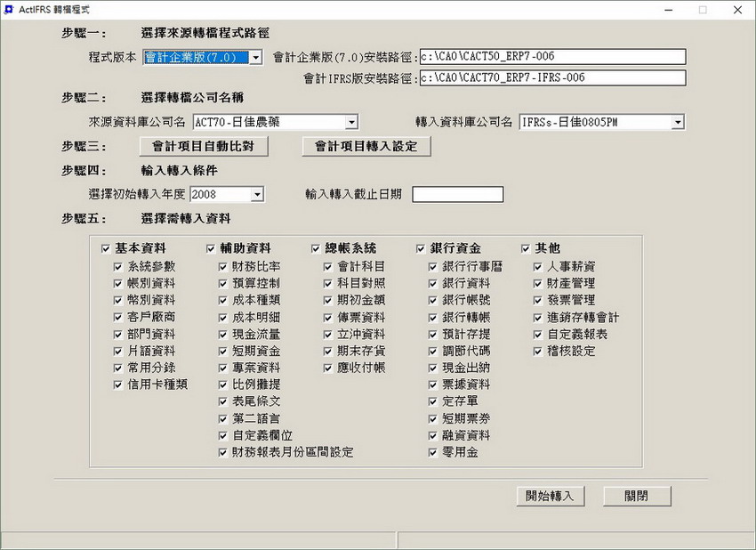The image size is (756, 550).
Task: Click the 關閉 button
Action: coord(637,496)
